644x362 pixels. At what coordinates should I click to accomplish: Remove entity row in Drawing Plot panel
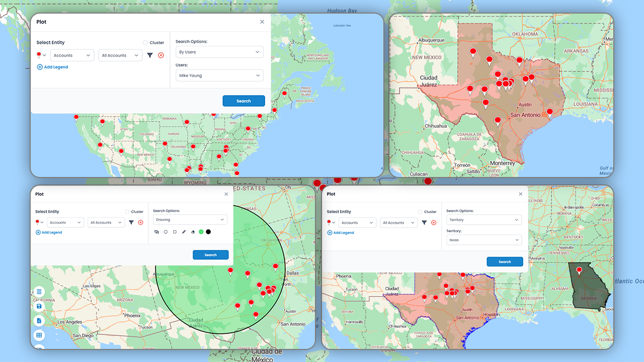pos(140,222)
